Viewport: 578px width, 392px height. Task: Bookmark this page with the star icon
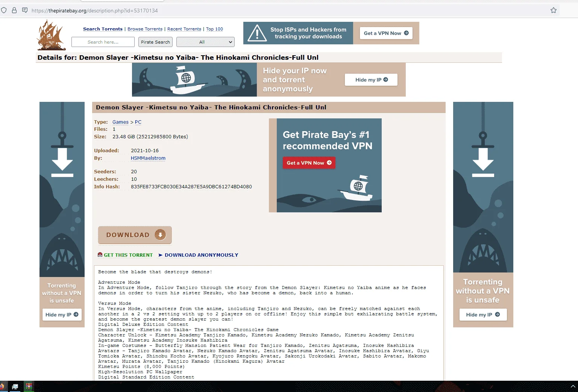(554, 11)
